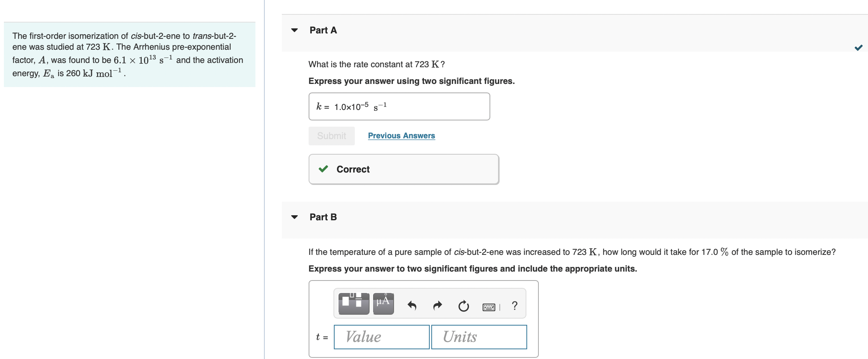Redo the last entry
Screen dimensions: 868x359
[x=437, y=306]
